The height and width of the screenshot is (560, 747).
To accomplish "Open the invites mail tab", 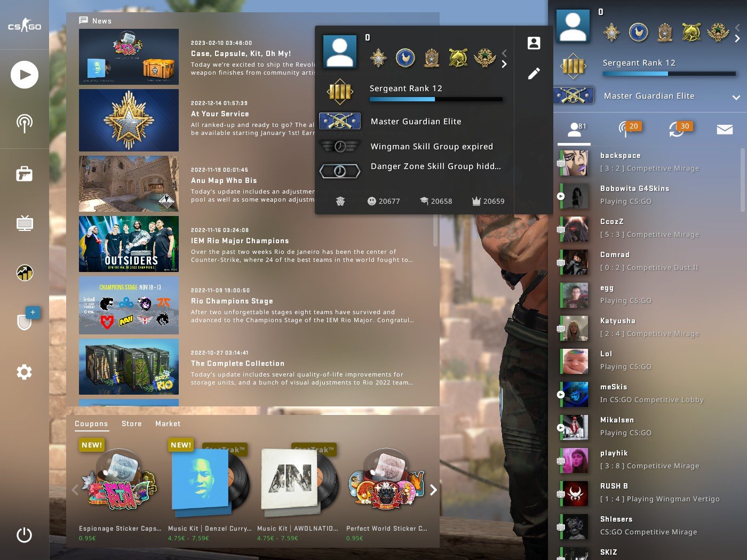I will click(725, 129).
